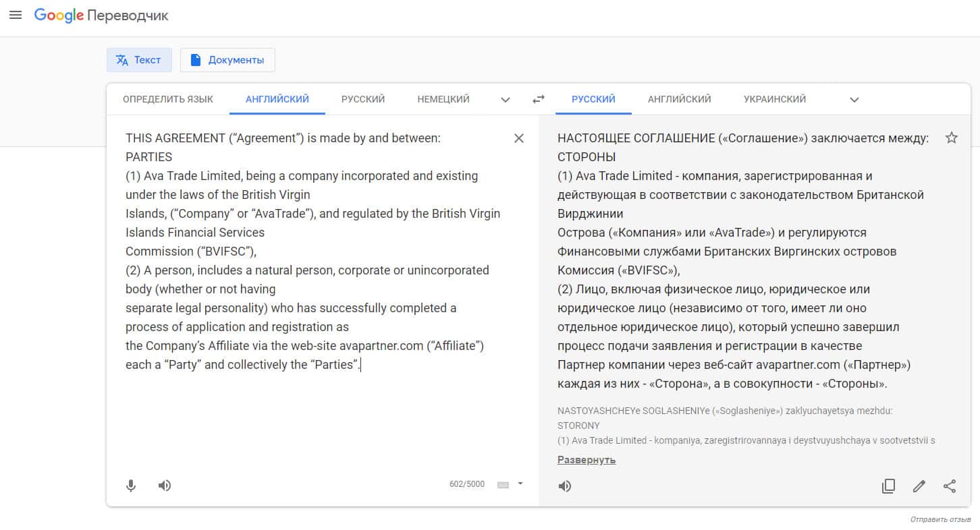
Task: Listen to the Russian translation
Action: pyautogui.click(x=565, y=486)
